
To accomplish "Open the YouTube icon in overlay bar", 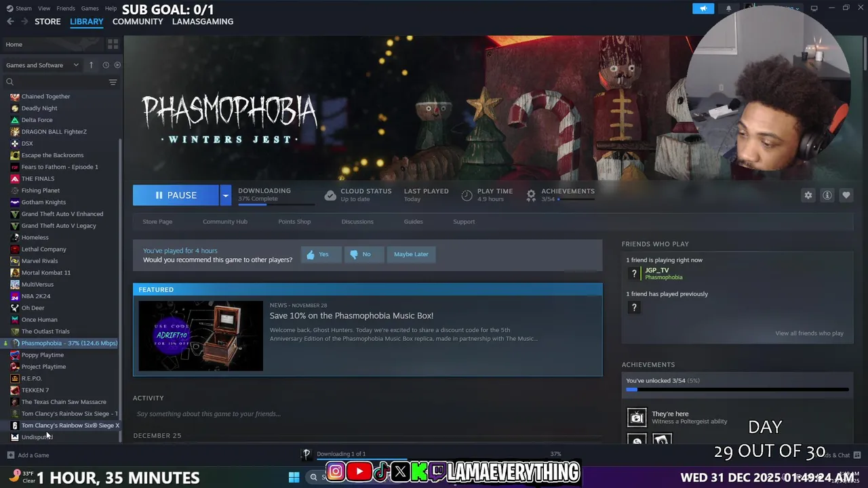I will [x=359, y=471].
